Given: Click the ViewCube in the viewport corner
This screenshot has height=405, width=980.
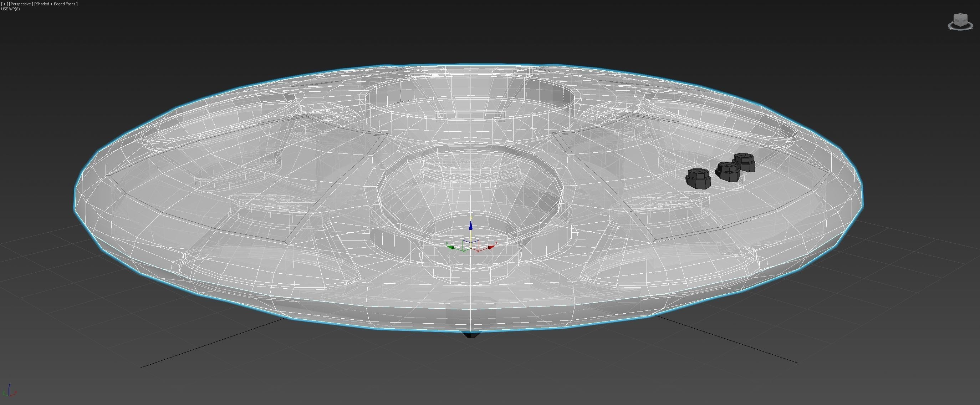Looking at the screenshot, I should [x=960, y=20].
